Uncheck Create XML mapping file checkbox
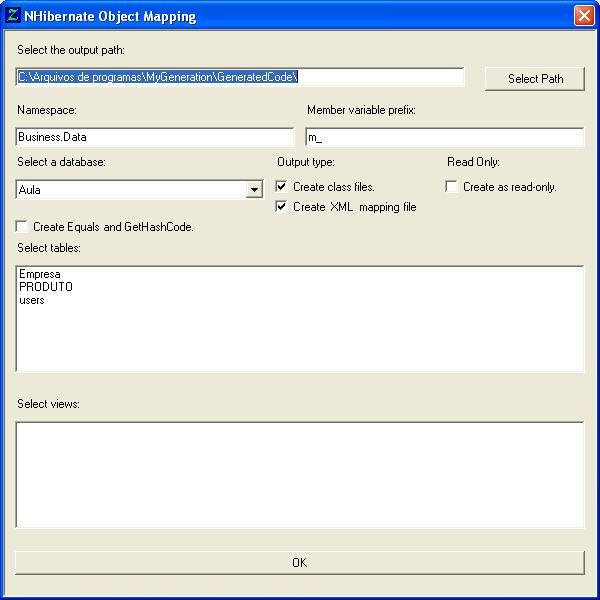This screenshot has width=600, height=600. (x=281, y=207)
